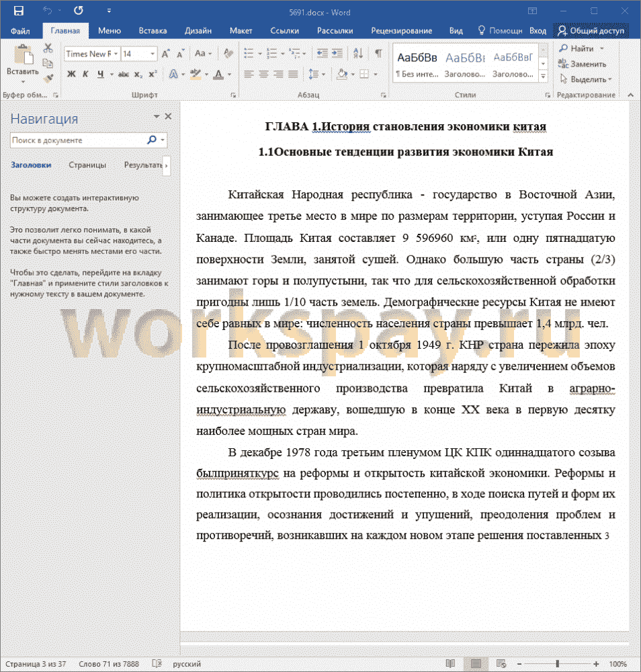
Task: Align text left
Action: coord(249,74)
